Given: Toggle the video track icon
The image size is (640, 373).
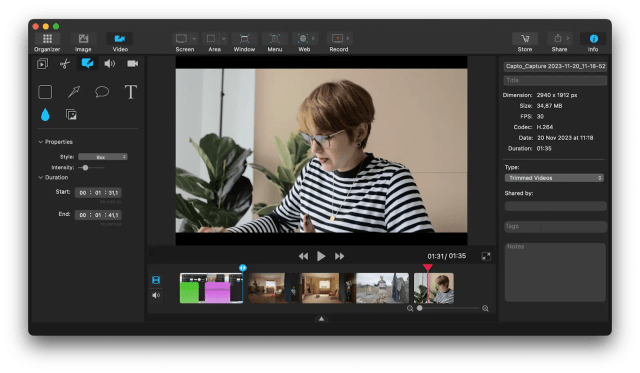Looking at the screenshot, I should [x=156, y=280].
